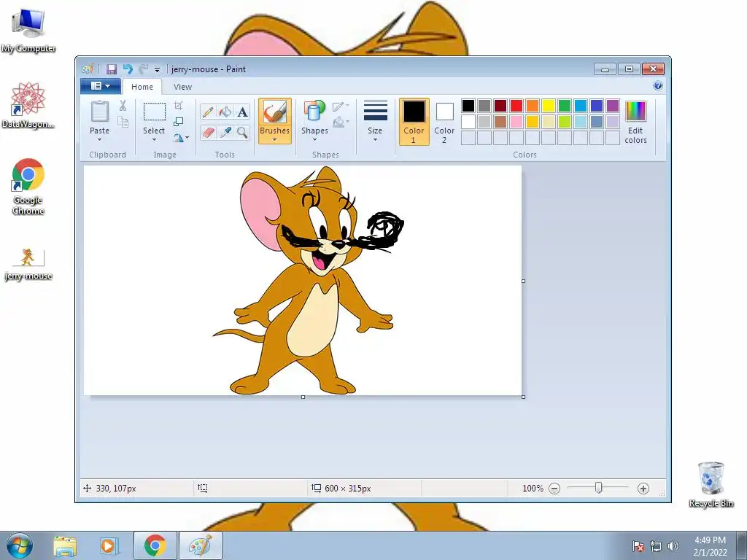
Task: Open the Paste dropdown arrow
Action: tap(99, 139)
